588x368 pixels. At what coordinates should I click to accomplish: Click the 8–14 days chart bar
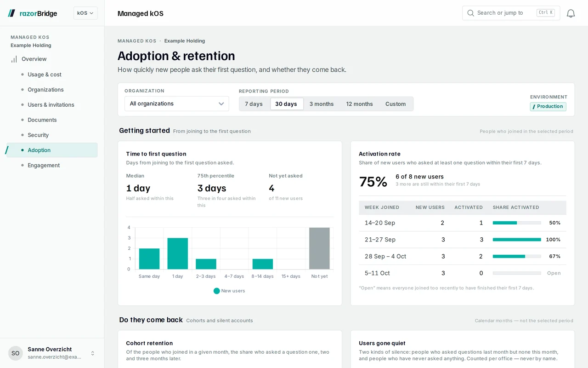point(263,264)
